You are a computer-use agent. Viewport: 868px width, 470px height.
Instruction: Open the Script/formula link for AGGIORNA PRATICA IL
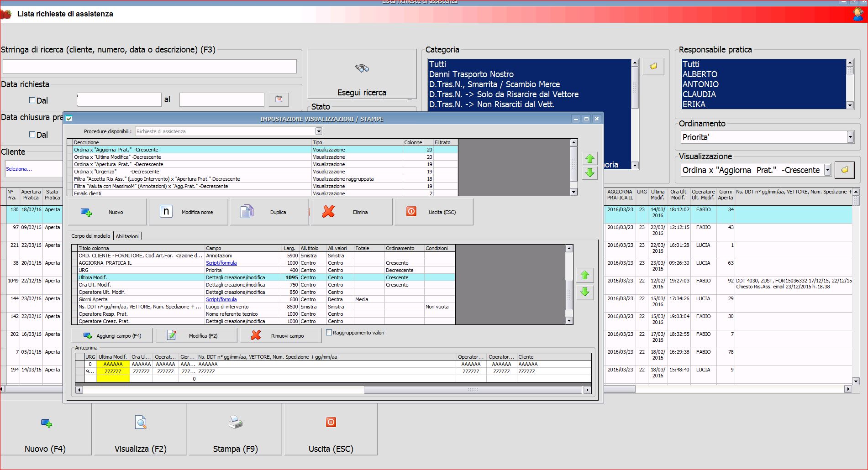pos(221,263)
